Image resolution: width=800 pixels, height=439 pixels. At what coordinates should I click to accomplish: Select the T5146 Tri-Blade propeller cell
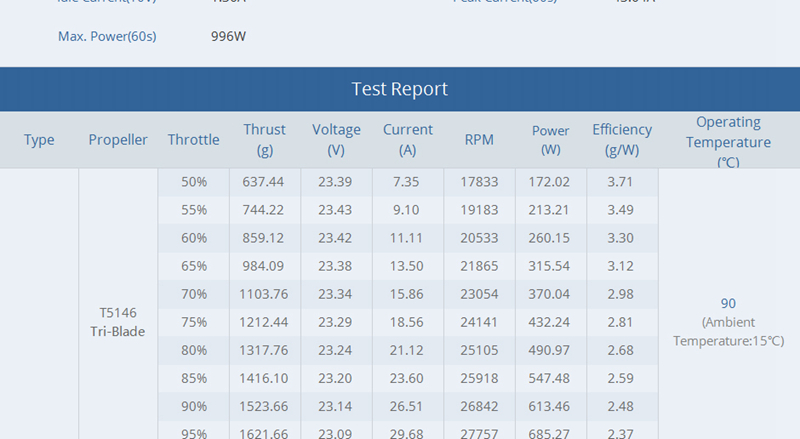coord(118,321)
